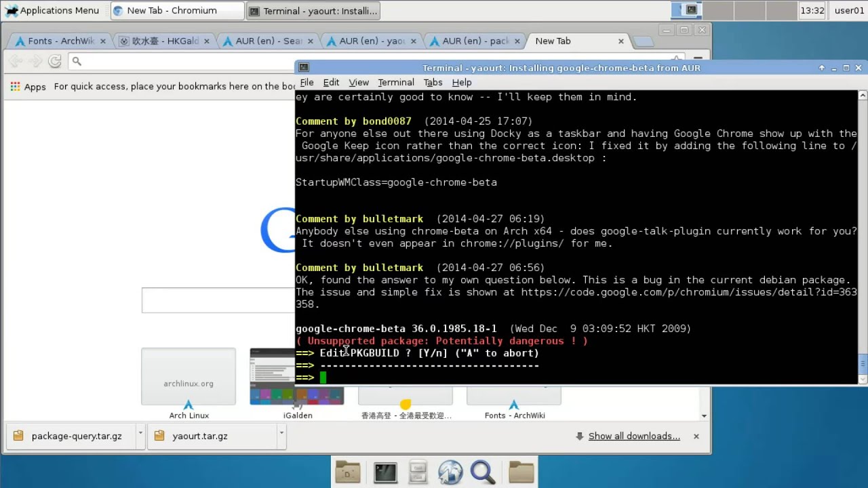This screenshot has height=488, width=868.
Task: Click Show all downloads link
Action: [x=634, y=436]
